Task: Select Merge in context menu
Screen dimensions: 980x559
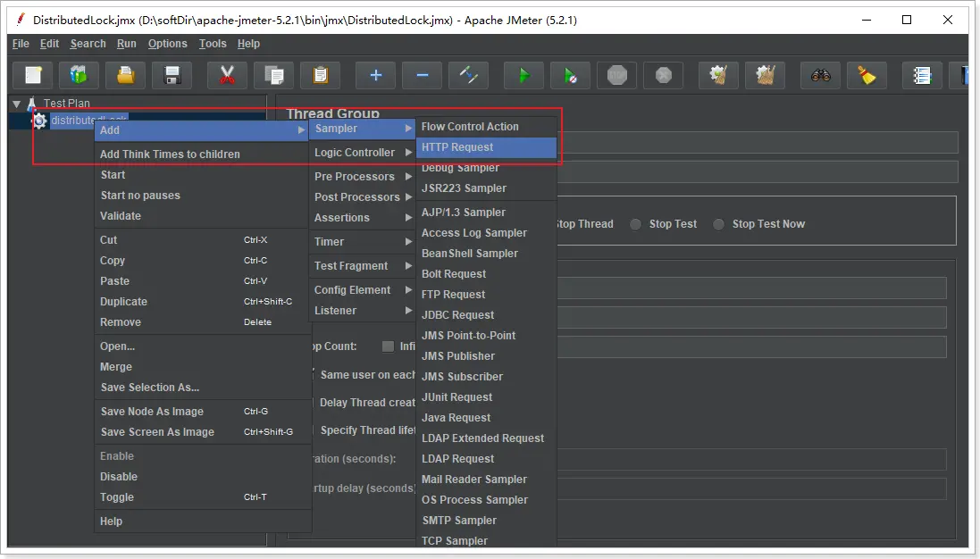Action: (202, 367)
